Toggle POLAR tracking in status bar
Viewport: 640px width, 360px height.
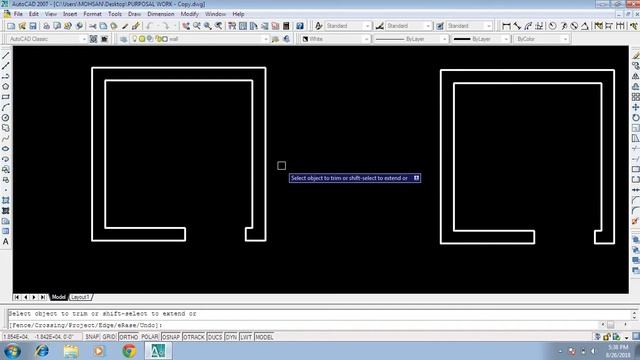(x=150, y=337)
